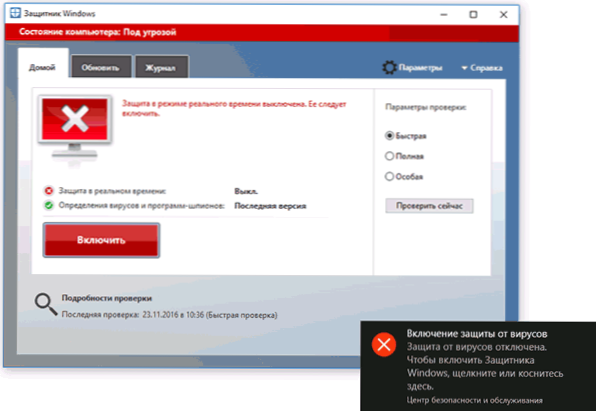Click the green check definitions status icon
596x411 pixels.
click(x=49, y=205)
